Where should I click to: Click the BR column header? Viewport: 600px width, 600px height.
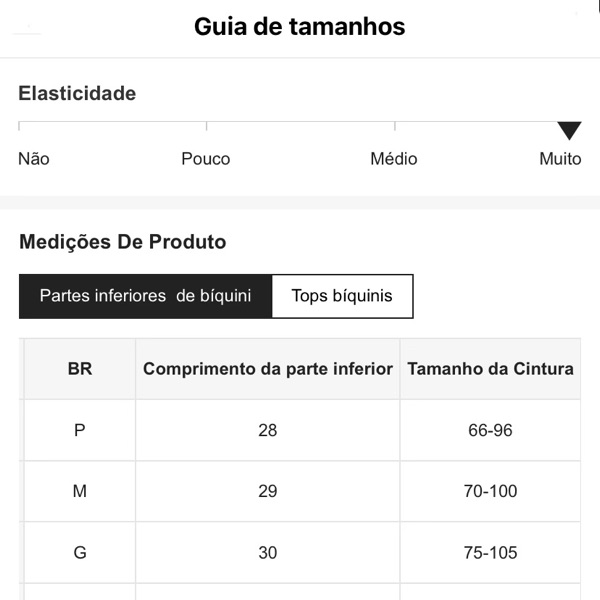click(80, 369)
